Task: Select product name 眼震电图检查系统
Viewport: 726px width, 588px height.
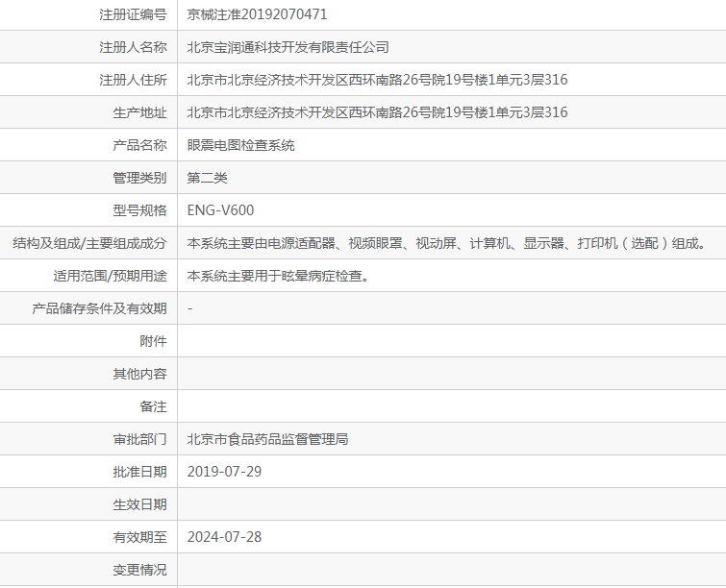Action: [240, 145]
